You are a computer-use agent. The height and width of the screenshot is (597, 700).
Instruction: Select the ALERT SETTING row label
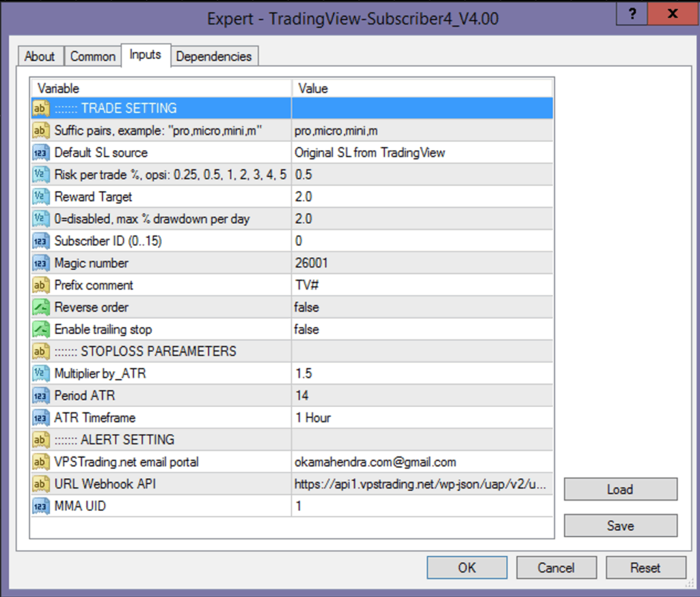tap(114, 439)
